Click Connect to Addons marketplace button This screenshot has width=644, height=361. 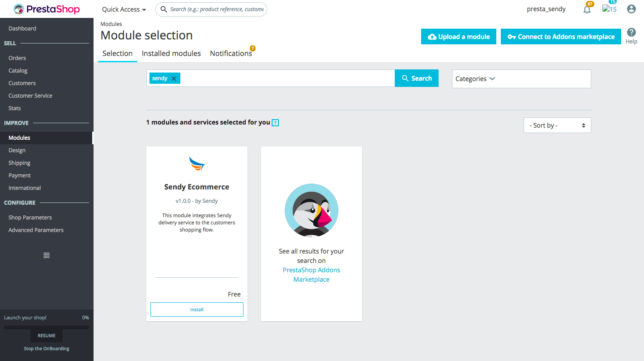tap(561, 37)
